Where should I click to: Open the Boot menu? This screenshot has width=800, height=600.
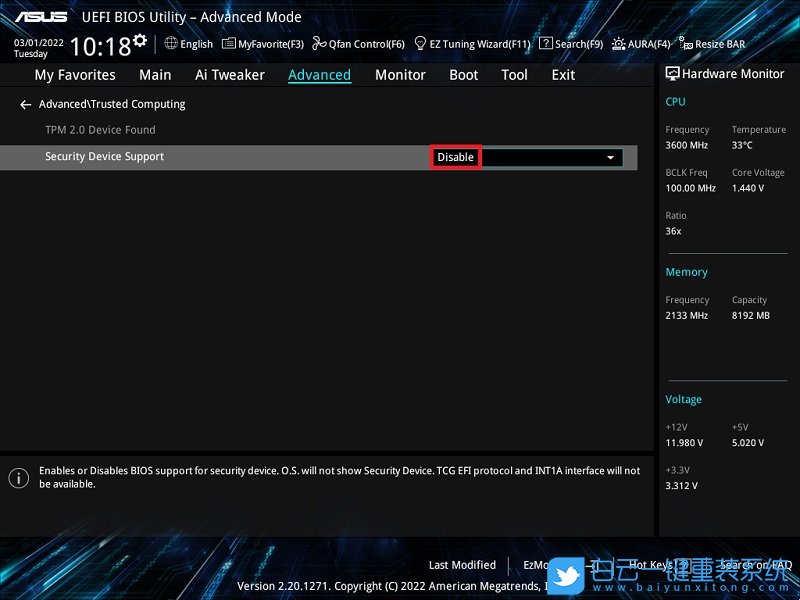point(463,74)
